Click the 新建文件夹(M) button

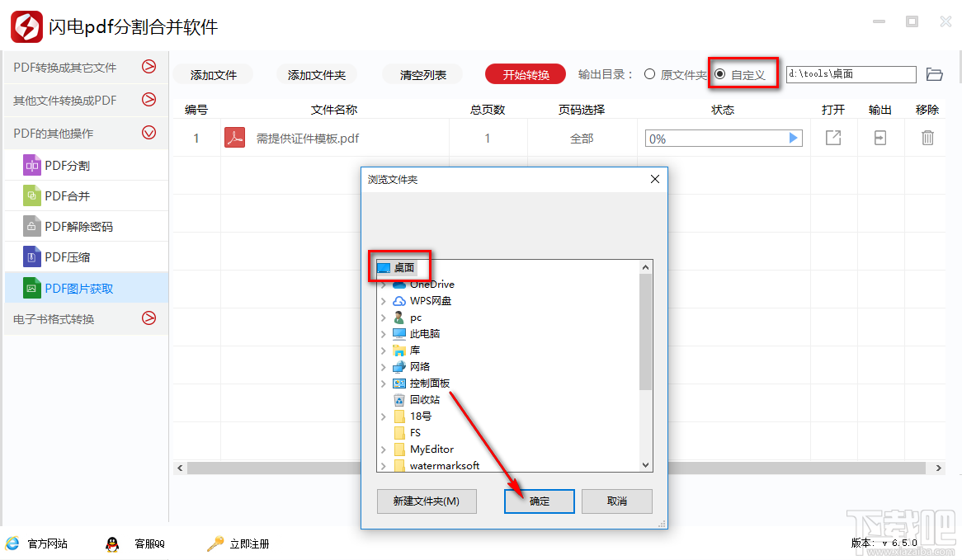[427, 501]
